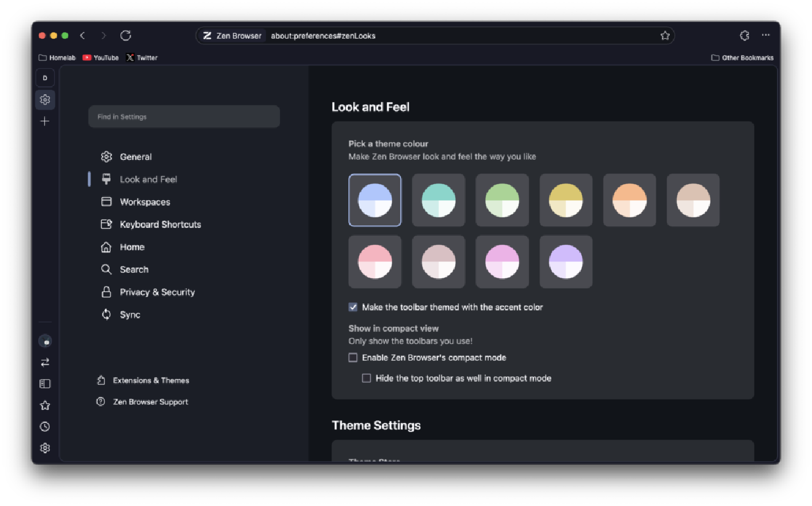Toggle the sidebar panel layout icon
This screenshot has width=812, height=506.
pyautogui.click(x=45, y=384)
